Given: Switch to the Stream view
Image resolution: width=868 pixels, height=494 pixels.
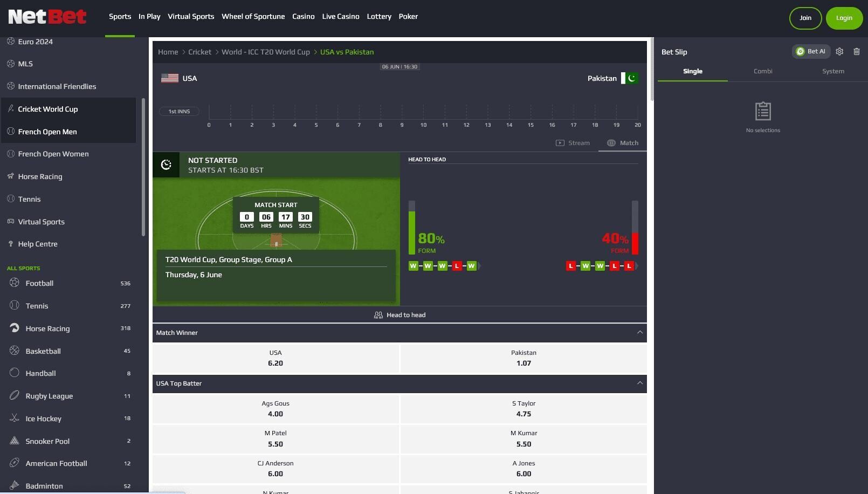Looking at the screenshot, I should (573, 143).
